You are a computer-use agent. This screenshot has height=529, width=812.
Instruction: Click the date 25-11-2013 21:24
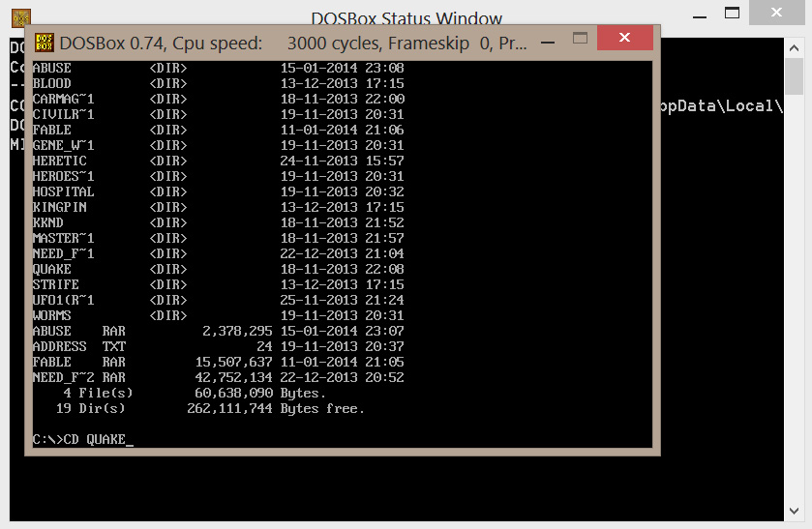pyautogui.click(x=343, y=300)
